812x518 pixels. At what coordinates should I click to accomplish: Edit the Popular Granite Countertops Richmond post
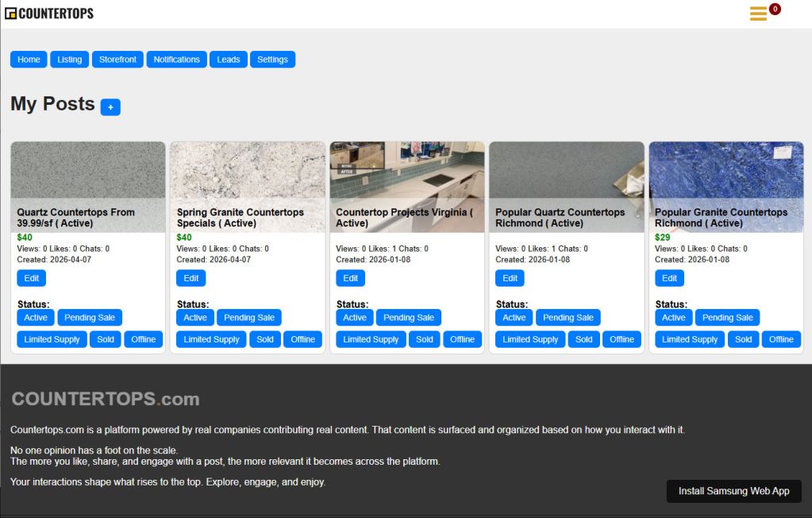tap(668, 278)
